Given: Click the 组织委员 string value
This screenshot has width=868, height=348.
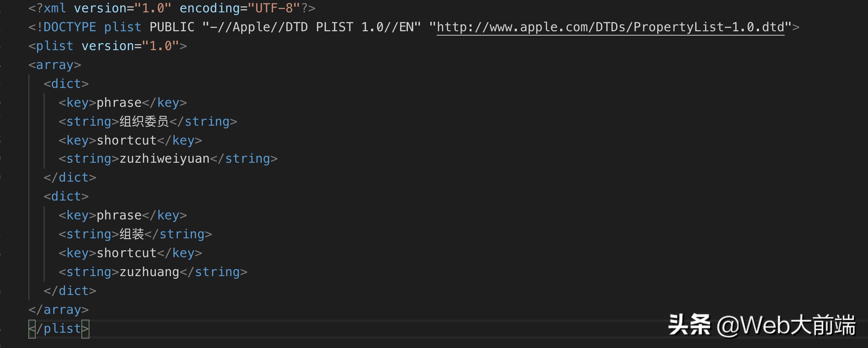Looking at the screenshot, I should (x=144, y=122).
